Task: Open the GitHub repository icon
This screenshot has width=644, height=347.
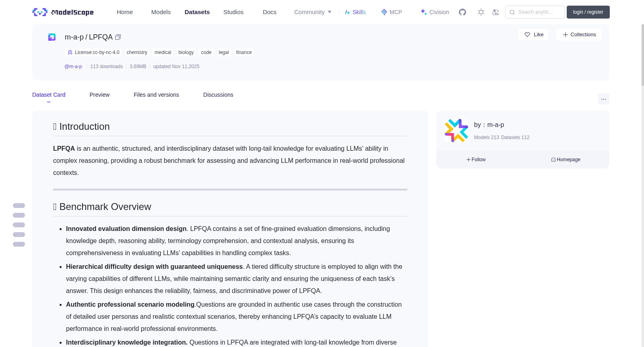Action: coord(462,12)
